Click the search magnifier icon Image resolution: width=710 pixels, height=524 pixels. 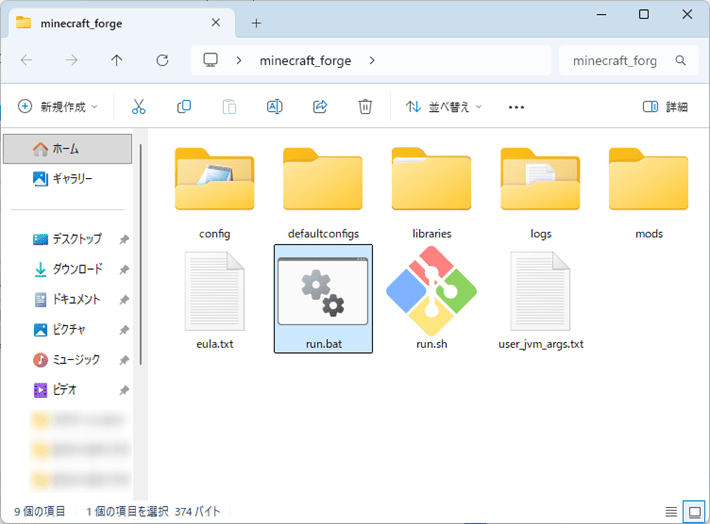click(680, 60)
